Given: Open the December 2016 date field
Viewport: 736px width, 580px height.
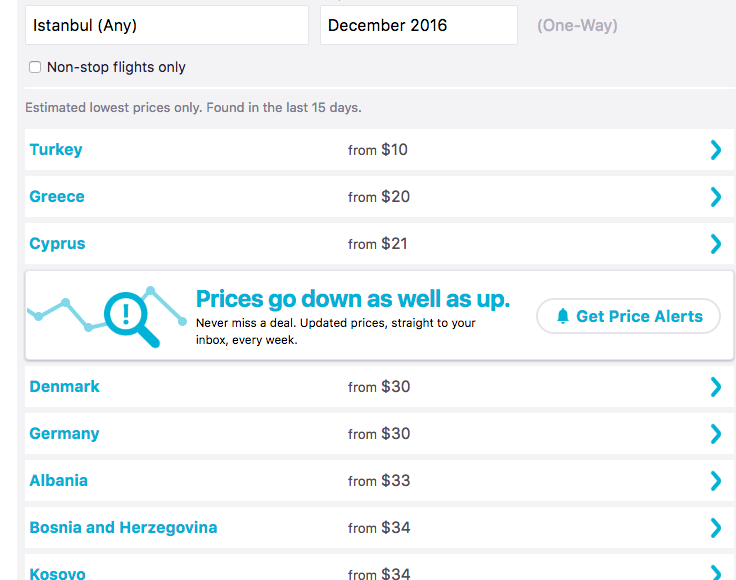Looking at the screenshot, I should pyautogui.click(x=418, y=25).
